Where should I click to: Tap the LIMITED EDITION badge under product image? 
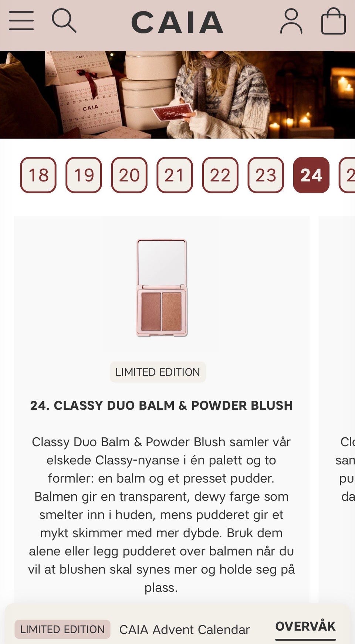158,372
